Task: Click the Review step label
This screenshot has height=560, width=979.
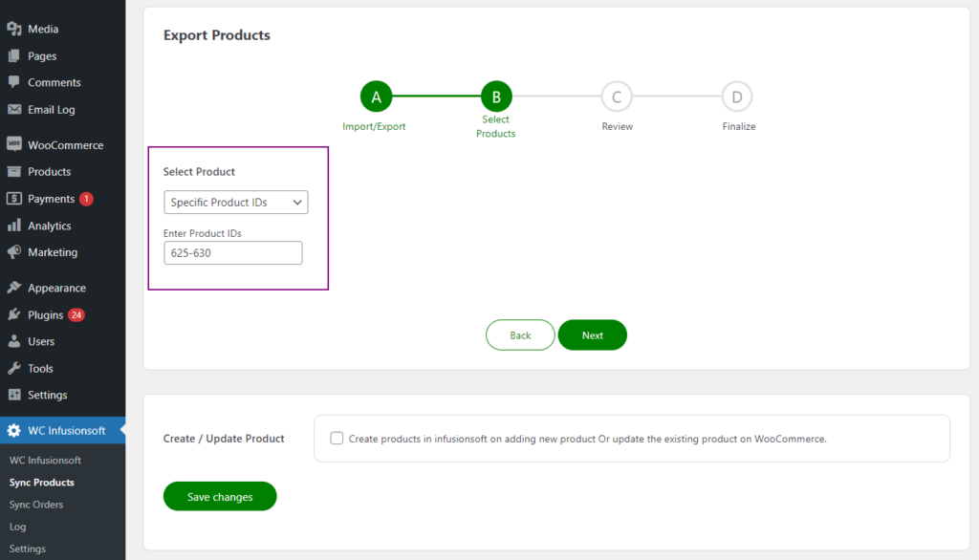Action: point(617,126)
